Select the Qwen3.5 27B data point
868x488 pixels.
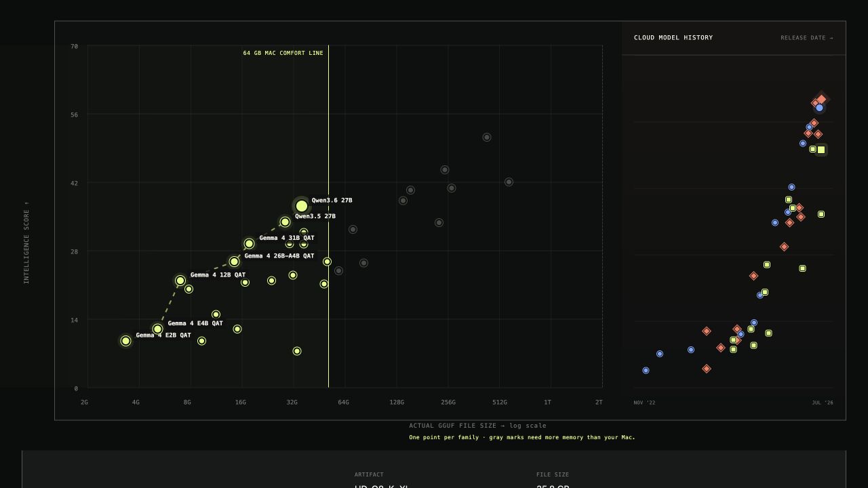[x=285, y=222]
